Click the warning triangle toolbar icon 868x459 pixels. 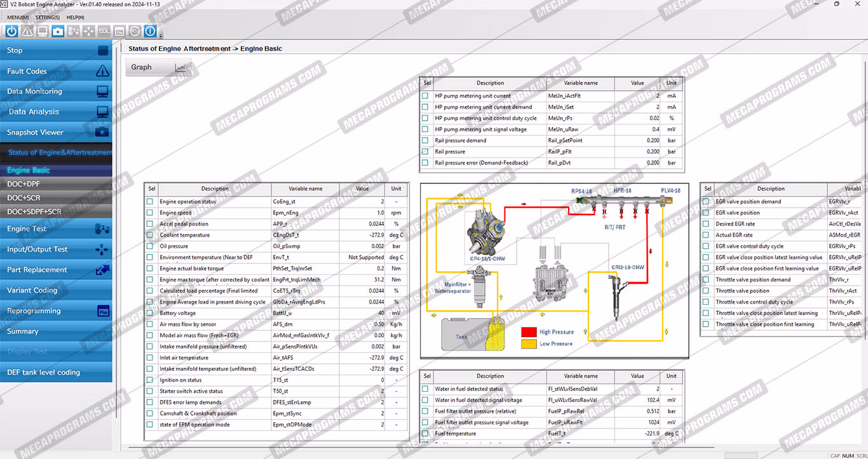click(x=27, y=30)
